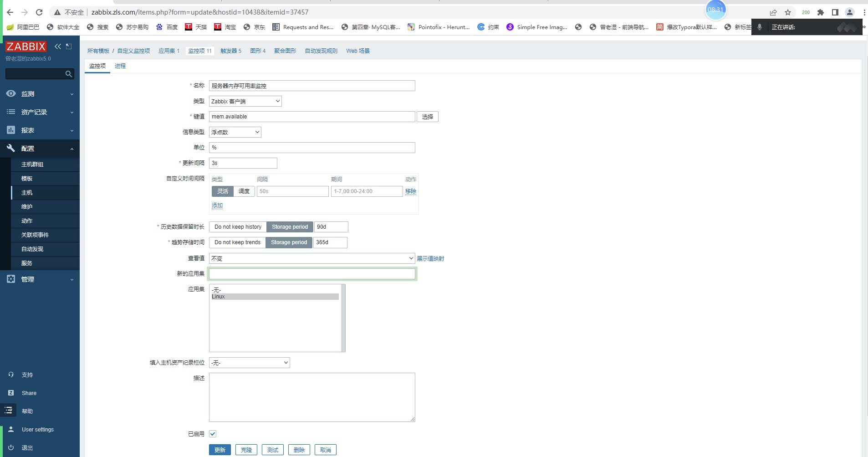Open the browser profile avatar
The image size is (868, 457).
[x=850, y=12]
